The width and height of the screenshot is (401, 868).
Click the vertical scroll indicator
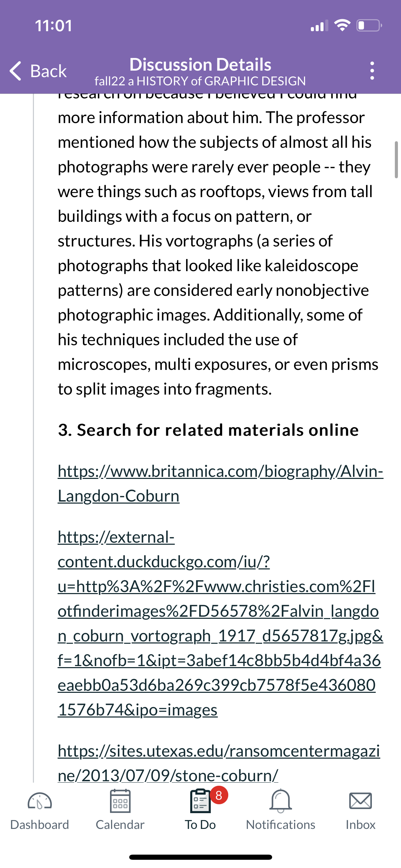click(x=397, y=160)
